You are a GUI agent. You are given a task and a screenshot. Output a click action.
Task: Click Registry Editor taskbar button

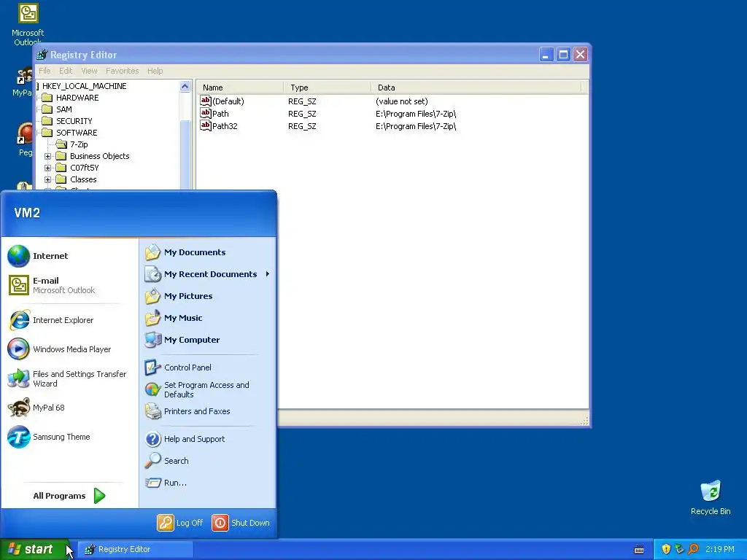tap(136, 550)
